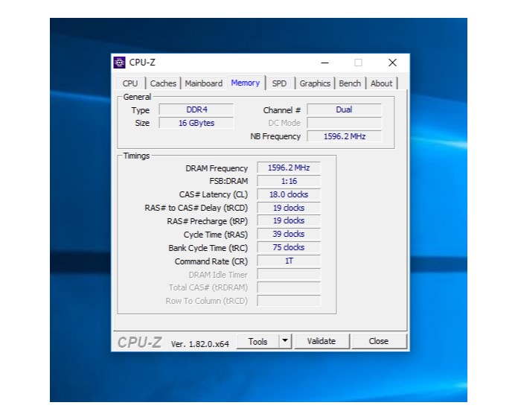This screenshot has width=518, height=420.
Task: Open the About tab
Action: 381,83
